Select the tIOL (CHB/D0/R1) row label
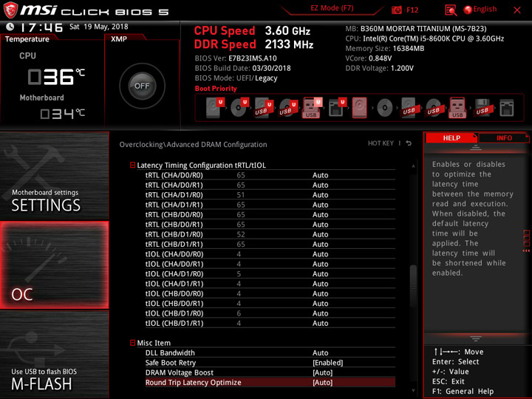The image size is (532, 399). [174, 304]
